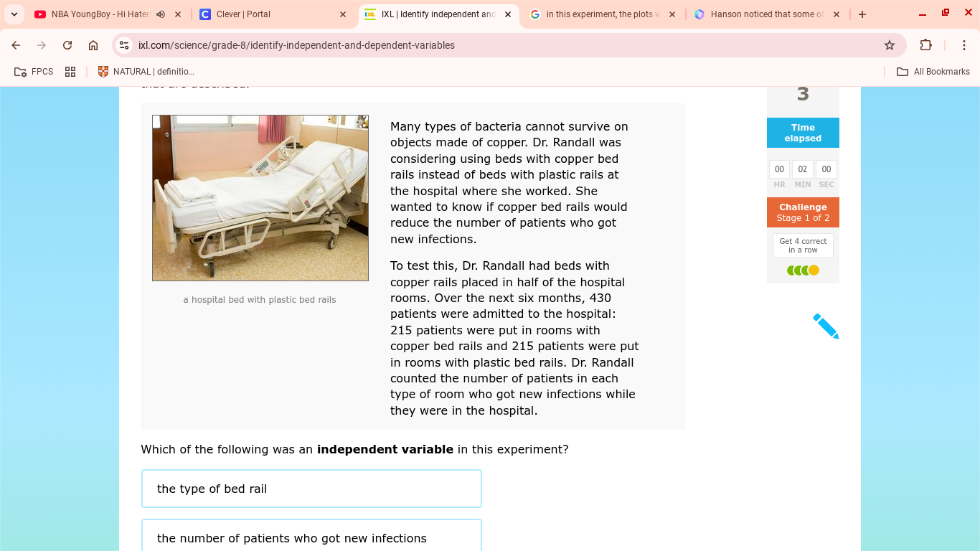Open the apps grid in bookmarks bar
The image size is (980, 551).
pyautogui.click(x=70, y=72)
